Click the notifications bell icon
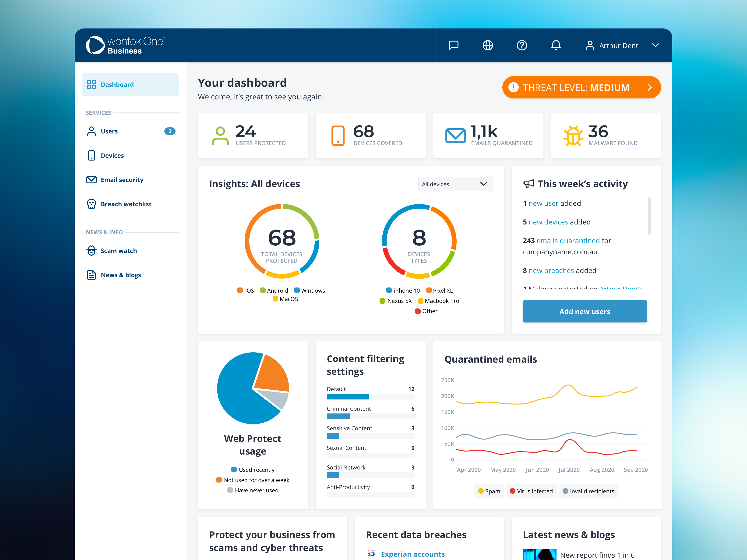The height and width of the screenshot is (560, 747). coord(556,45)
